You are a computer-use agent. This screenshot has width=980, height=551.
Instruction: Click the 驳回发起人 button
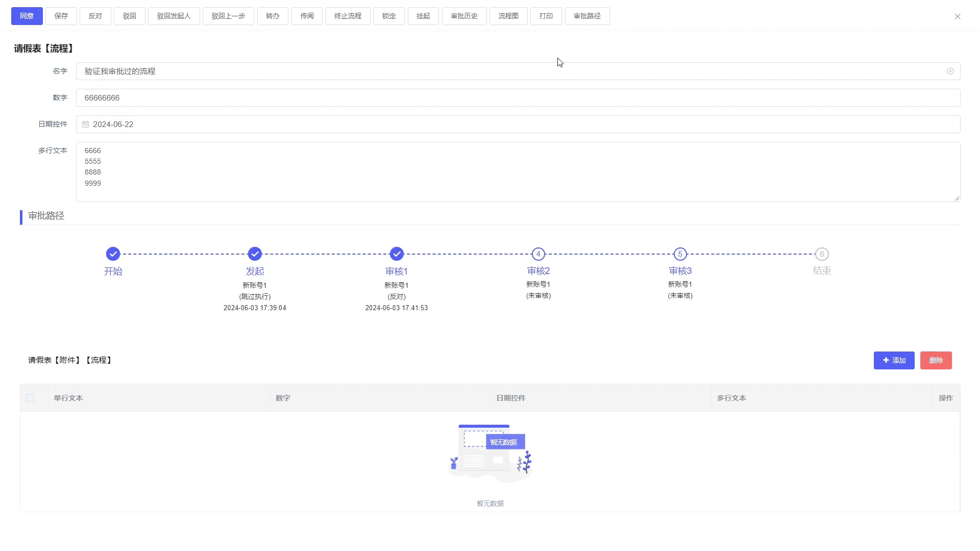point(174,16)
